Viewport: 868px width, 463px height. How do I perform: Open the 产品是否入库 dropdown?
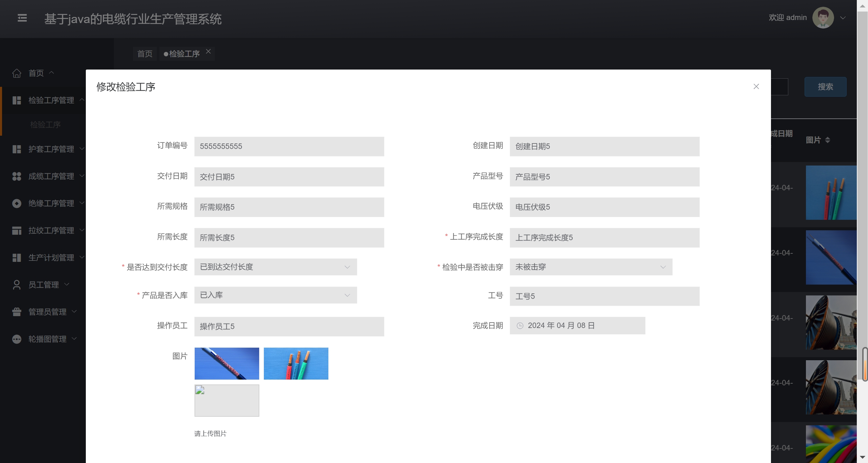point(275,295)
